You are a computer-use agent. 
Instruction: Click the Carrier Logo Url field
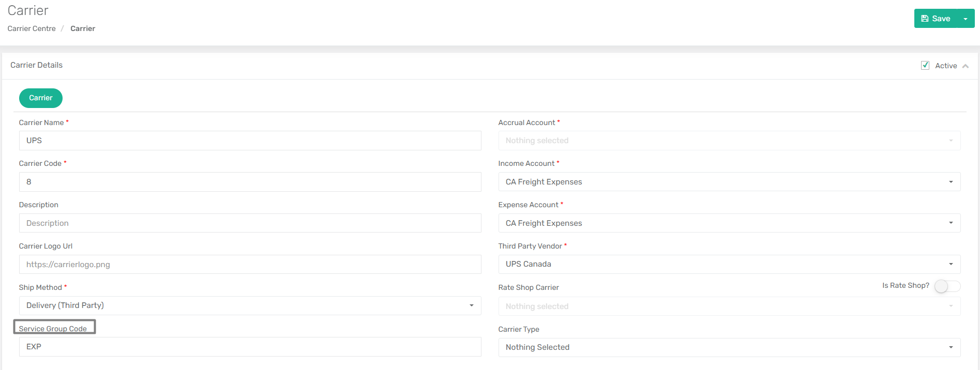(250, 265)
